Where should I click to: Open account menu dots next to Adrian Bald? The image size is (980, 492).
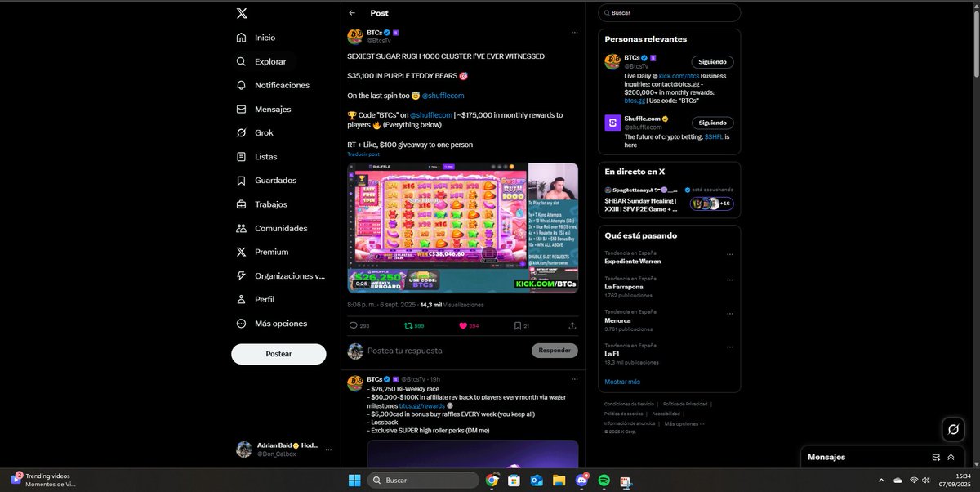click(x=329, y=450)
